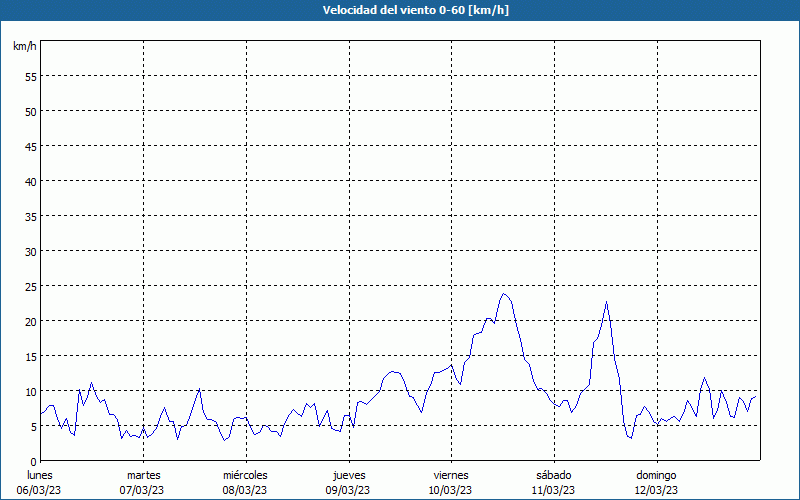The width and height of the screenshot is (800, 500).
Task: Click the 'km/h' axis unit label
Action: [x=24, y=46]
